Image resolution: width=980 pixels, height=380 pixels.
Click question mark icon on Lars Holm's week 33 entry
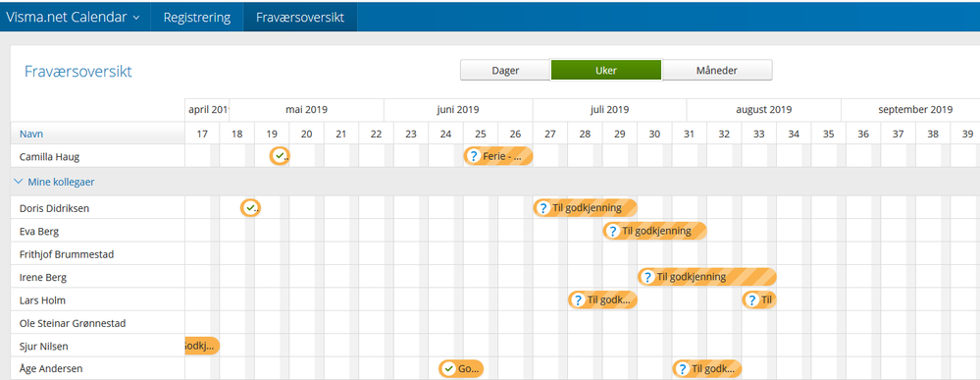click(752, 299)
